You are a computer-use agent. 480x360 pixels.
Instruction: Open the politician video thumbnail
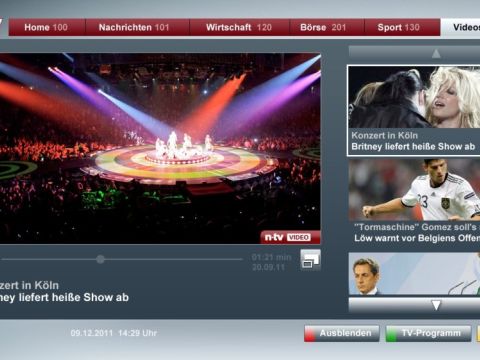pyautogui.click(x=414, y=273)
